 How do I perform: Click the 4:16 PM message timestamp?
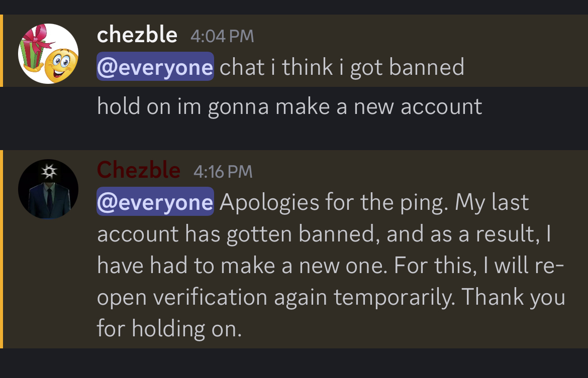(x=223, y=172)
